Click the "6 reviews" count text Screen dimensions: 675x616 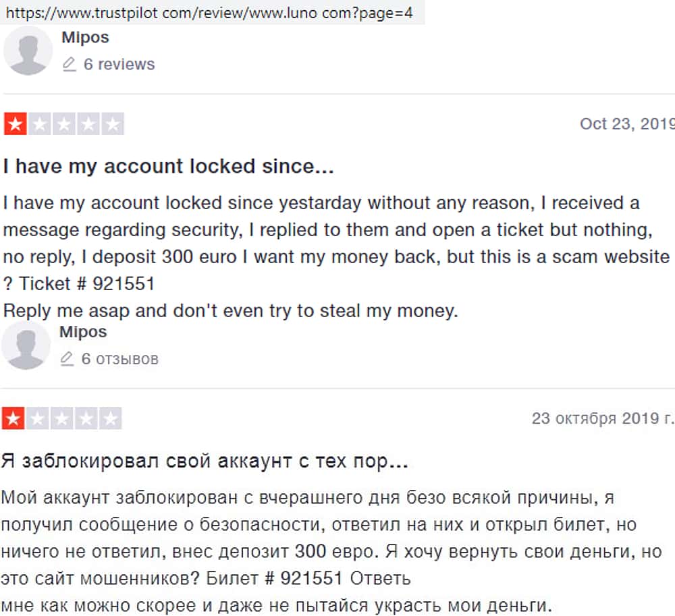point(119,65)
